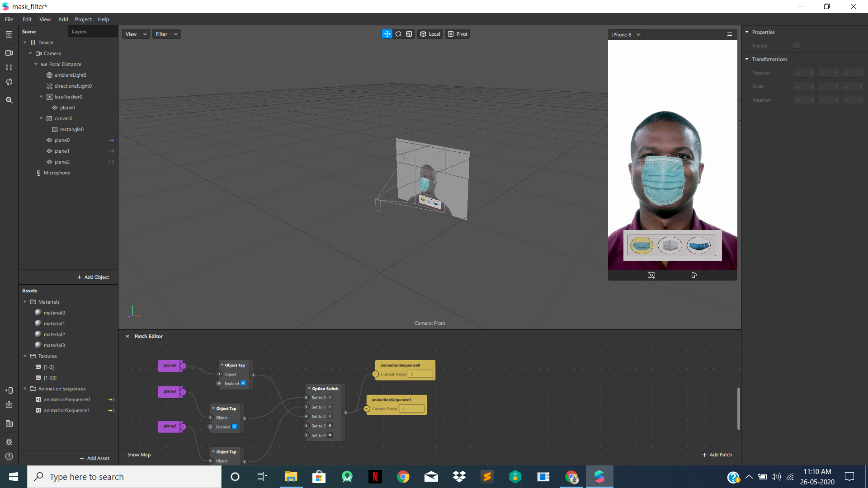Toggle the Visible property checkbox
Image resolution: width=868 pixels, height=488 pixels.
pyautogui.click(x=796, y=46)
